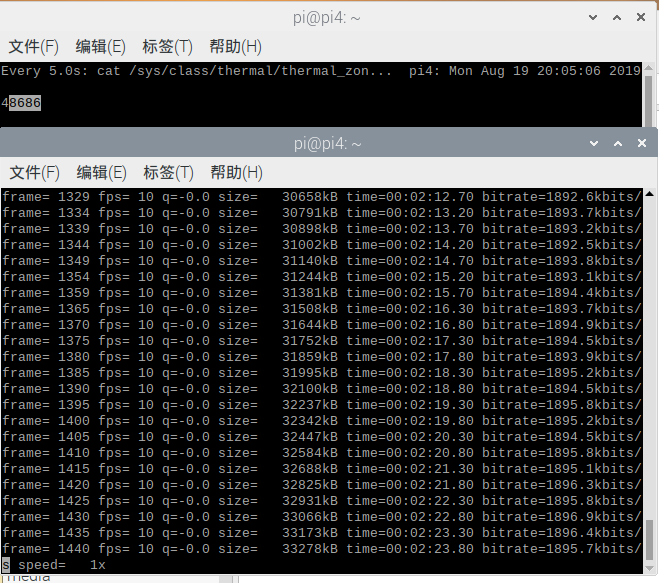Click time=00:02:23.30 in ffmpeg output

(x=410, y=533)
